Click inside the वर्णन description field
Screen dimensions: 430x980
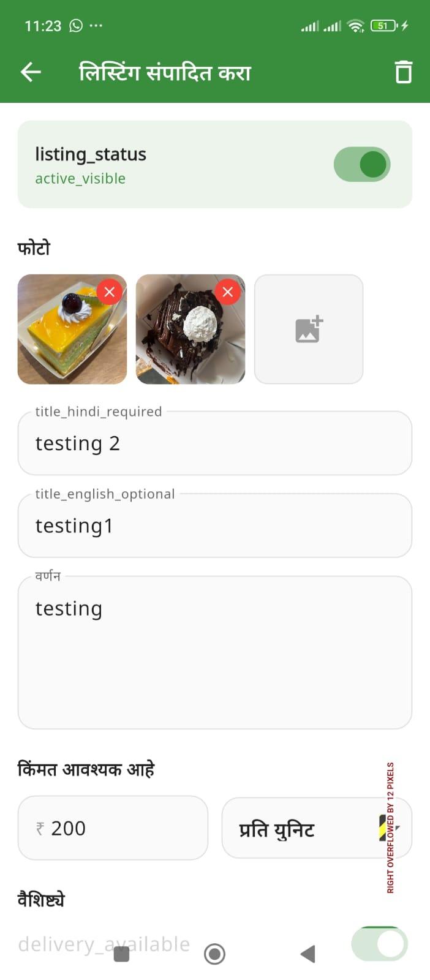tap(214, 649)
